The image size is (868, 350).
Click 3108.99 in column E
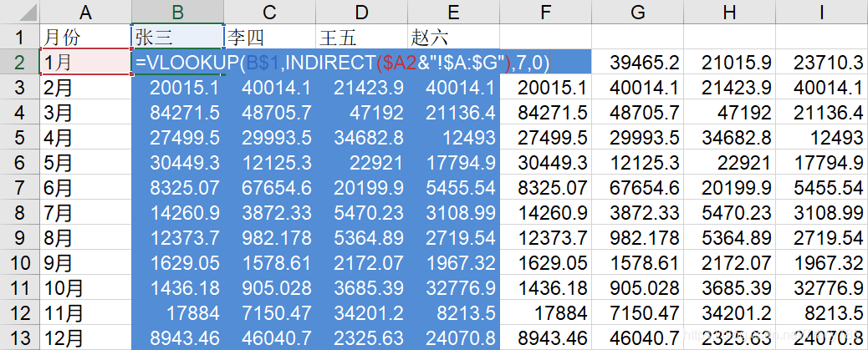point(453,212)
